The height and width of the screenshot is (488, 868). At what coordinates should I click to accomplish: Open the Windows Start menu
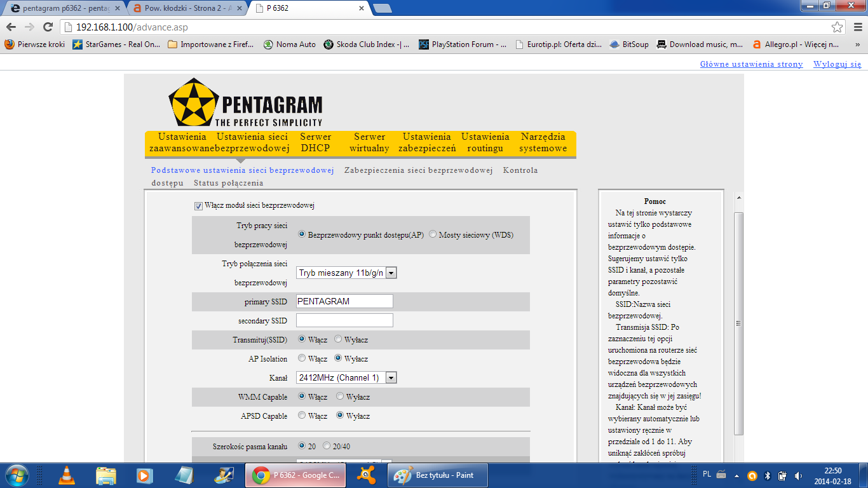[x=16, y=475]
